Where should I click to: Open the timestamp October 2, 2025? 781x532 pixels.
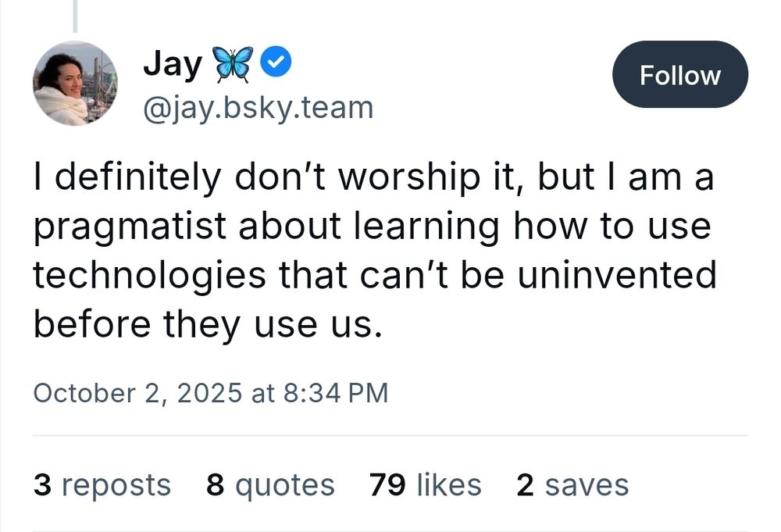point(211,394)
